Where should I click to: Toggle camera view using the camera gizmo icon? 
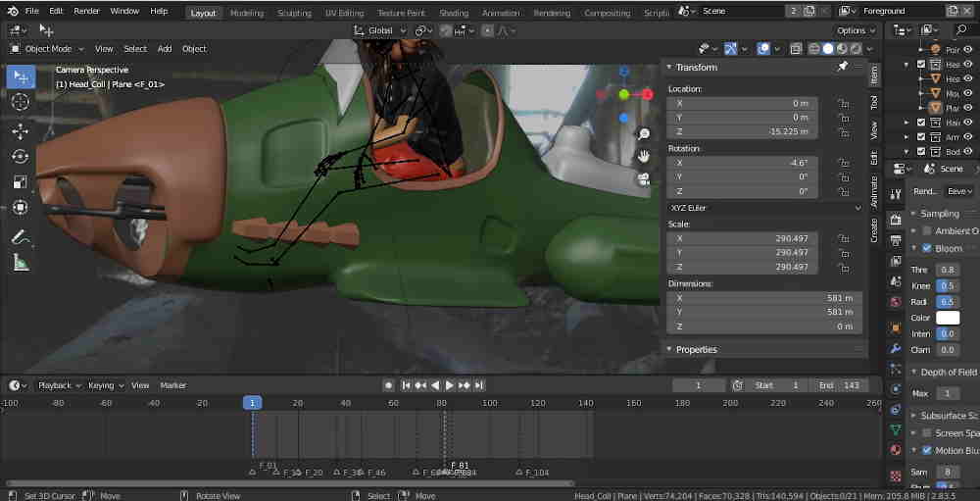pyautogui.click(x=644, y=178)
